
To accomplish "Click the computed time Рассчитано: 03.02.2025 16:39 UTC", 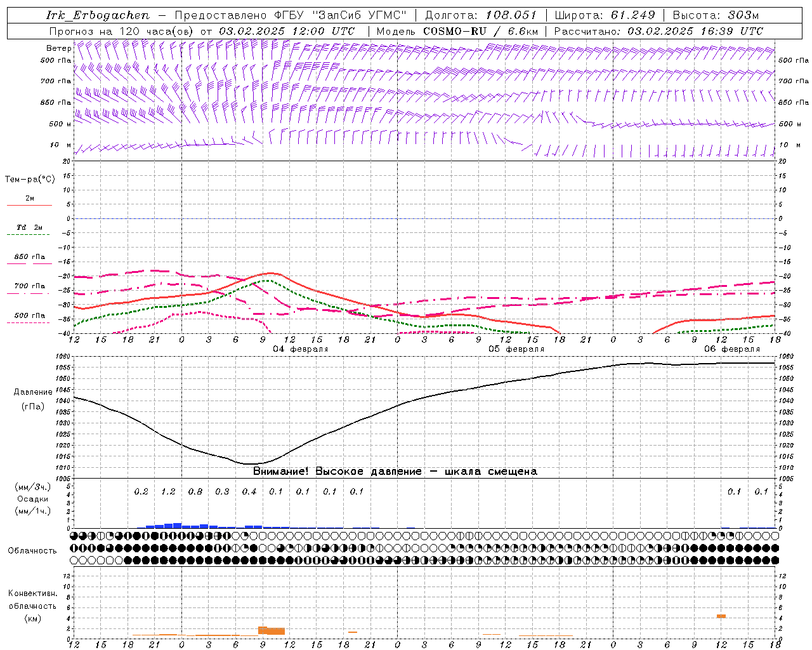I will click(x=658, y=31).
